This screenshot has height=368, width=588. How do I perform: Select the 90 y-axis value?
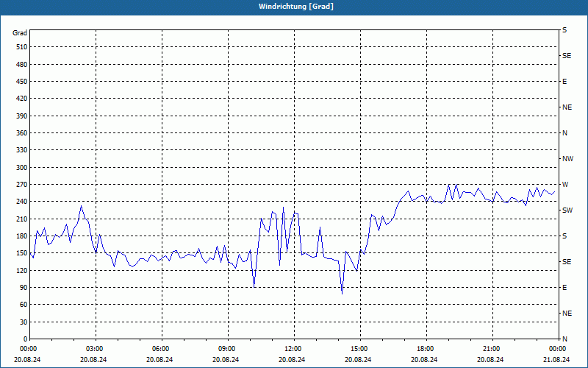24,288
